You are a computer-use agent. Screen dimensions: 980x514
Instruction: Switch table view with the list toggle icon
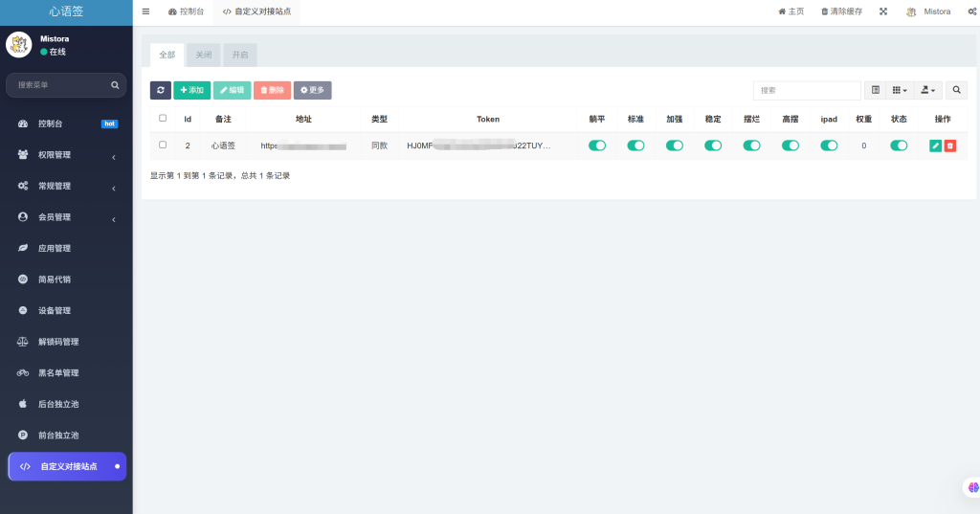click(875, 90)
